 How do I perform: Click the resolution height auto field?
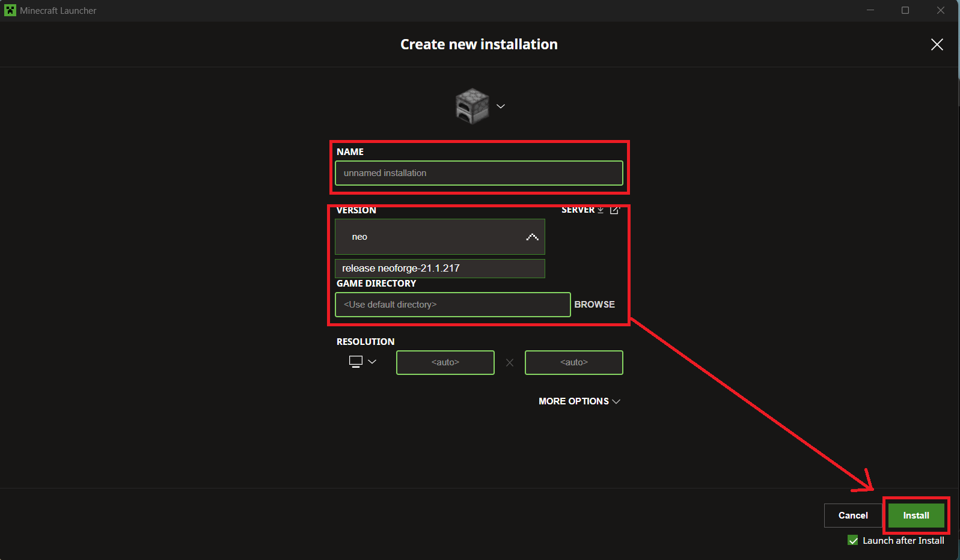(x=574, y=362)
